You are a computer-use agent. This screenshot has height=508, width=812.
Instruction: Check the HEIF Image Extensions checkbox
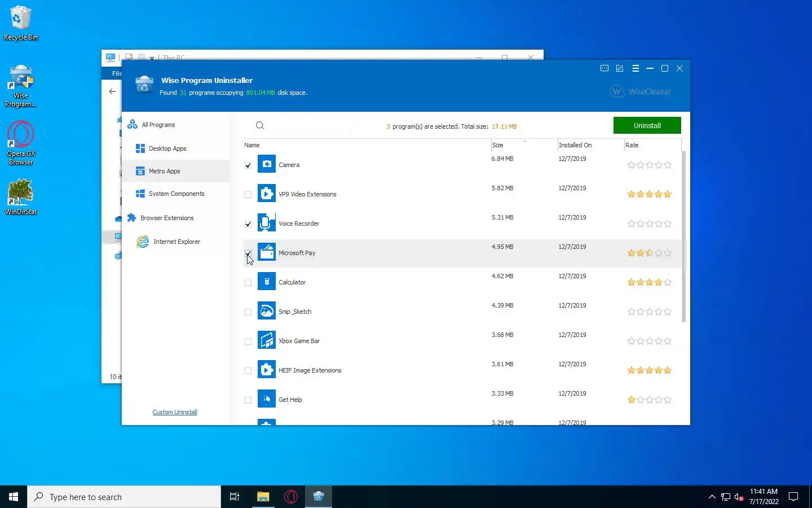(x=248, y=371)
